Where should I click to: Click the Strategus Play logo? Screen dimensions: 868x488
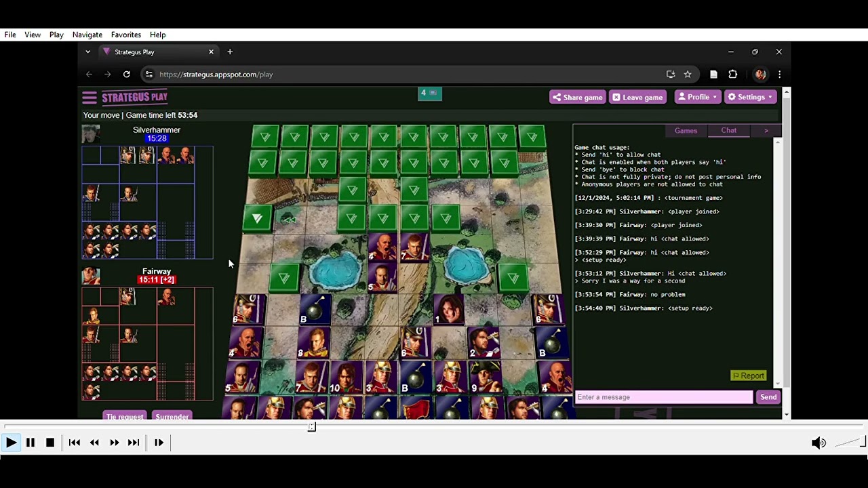click(x=134, y=97)
